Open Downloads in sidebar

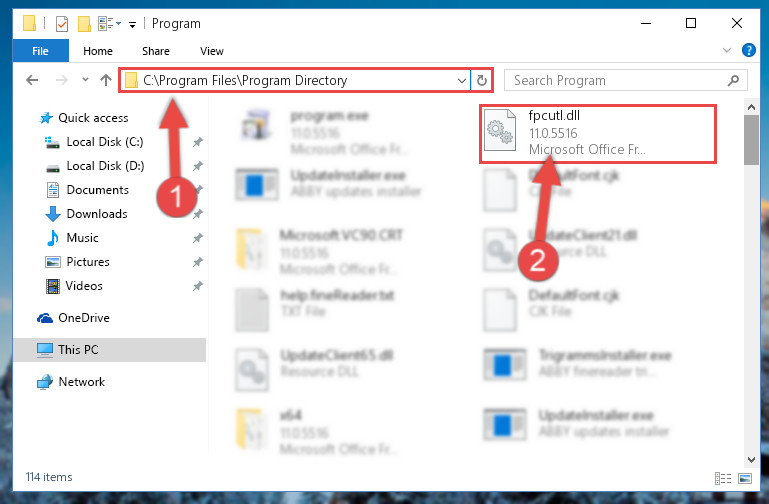tap(97, 214)
